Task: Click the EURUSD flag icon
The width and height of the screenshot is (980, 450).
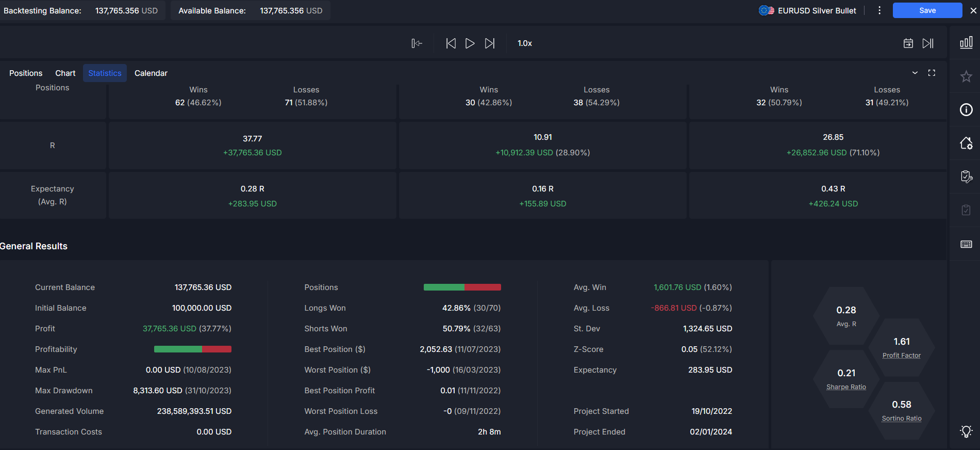Action: 766,10
